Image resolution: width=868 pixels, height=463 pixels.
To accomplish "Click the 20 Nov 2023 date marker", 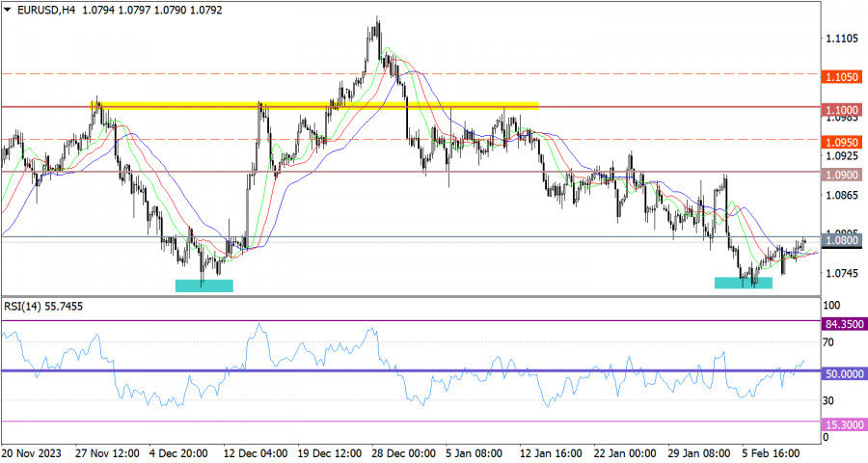I will (x=32, y=453).
